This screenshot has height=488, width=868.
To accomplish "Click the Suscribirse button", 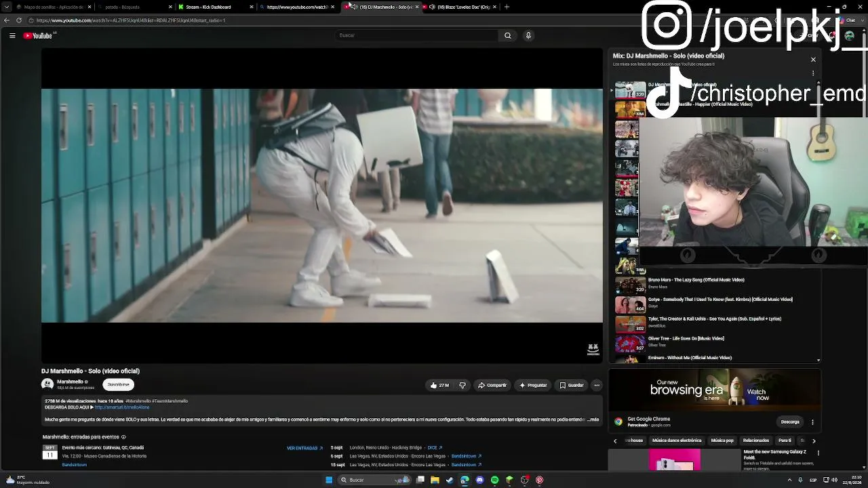I will tap(118, 384).
